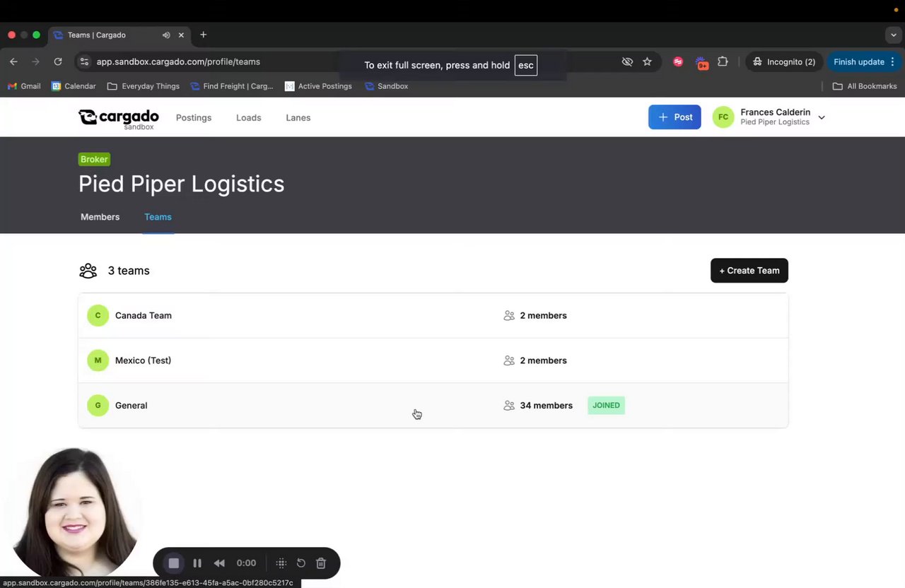Viewport: 905px width, 588px height.
Task: Stop the screen recording
Action: coord(173,563)
